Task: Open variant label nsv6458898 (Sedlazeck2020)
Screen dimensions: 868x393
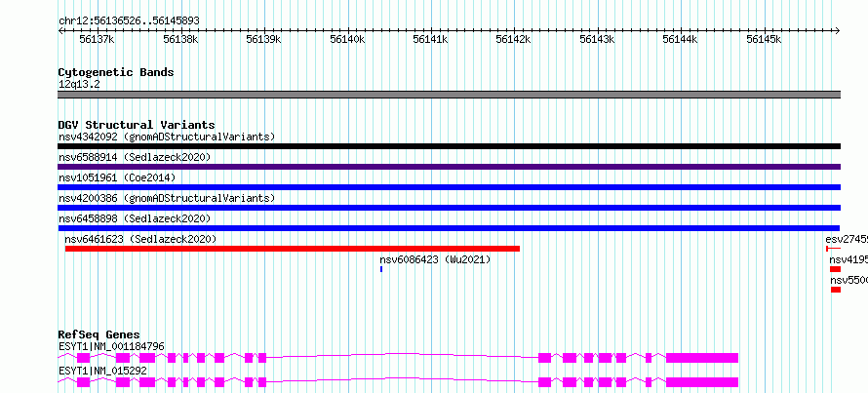Action: 135,218
